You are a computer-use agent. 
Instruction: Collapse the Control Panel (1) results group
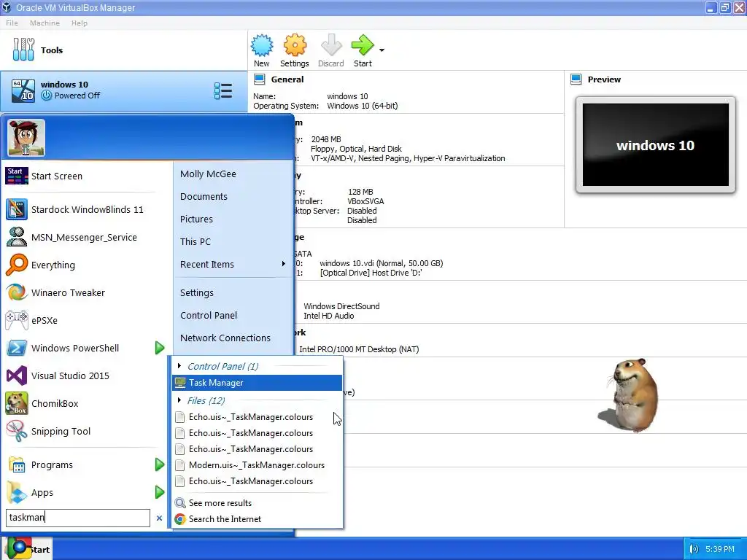[x=179, y=366]
